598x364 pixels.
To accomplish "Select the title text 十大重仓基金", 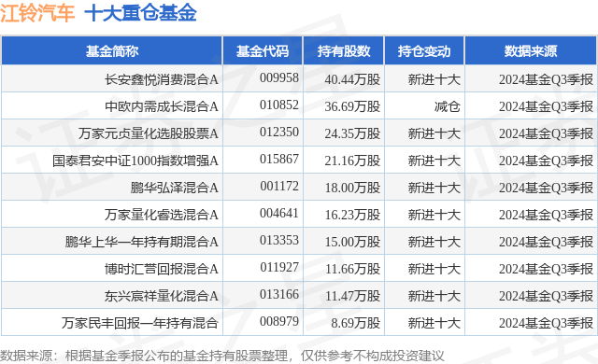I will (140, 12).
